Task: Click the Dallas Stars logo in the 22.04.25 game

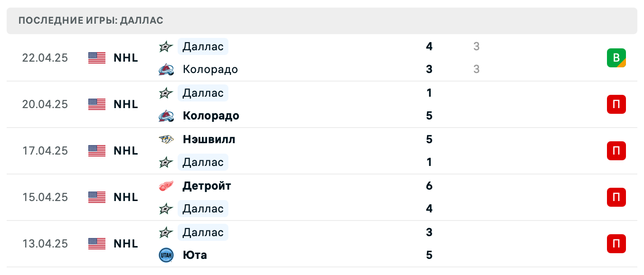Action: coord(166,46)
